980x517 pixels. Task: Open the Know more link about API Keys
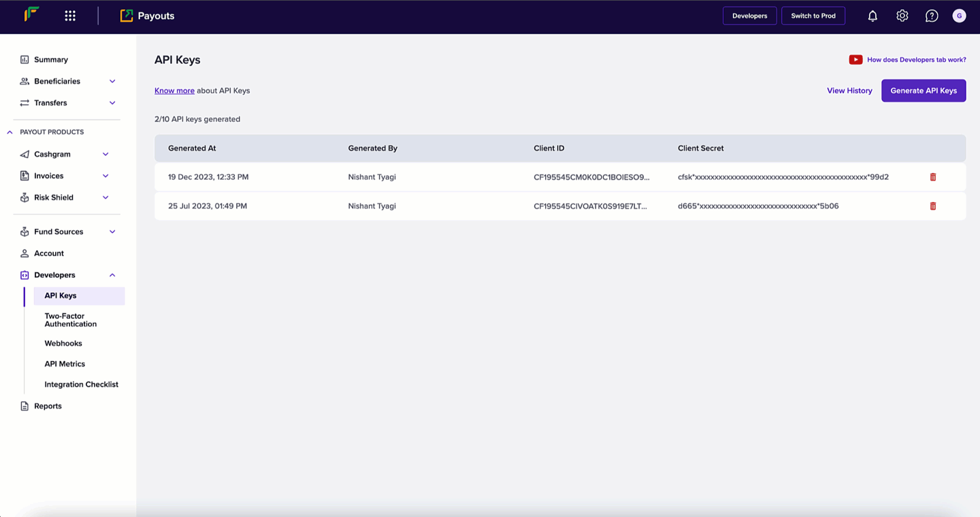(174, 90)
